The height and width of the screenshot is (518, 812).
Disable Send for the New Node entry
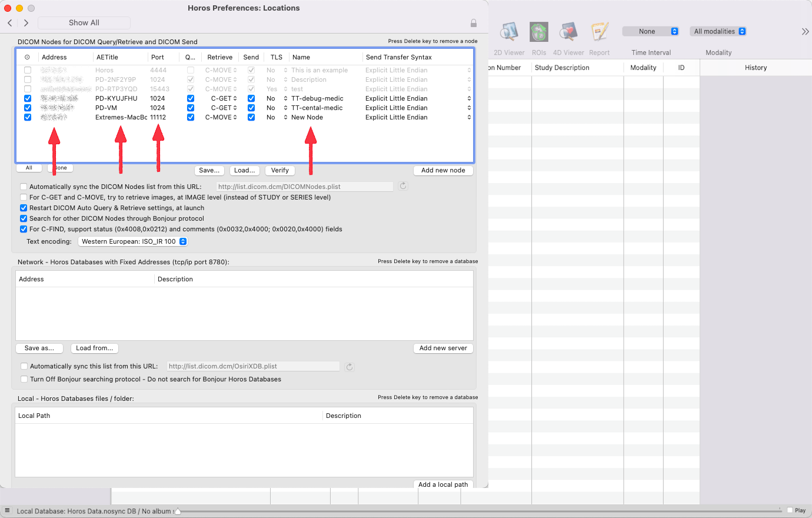click(250, 117)
